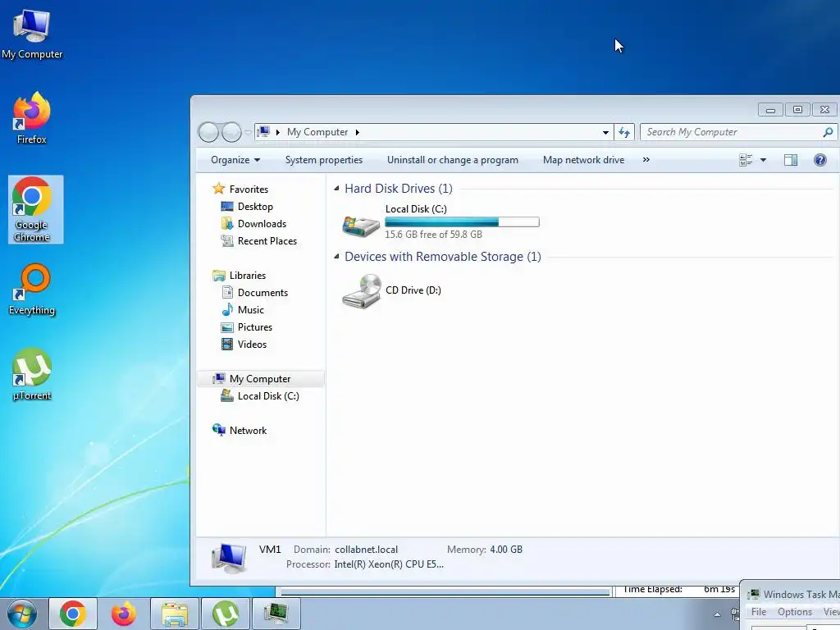Select Favorites in the navigation pane
Image resolution: width=840 pixels, height=630 pixels.
coord(249,189)
